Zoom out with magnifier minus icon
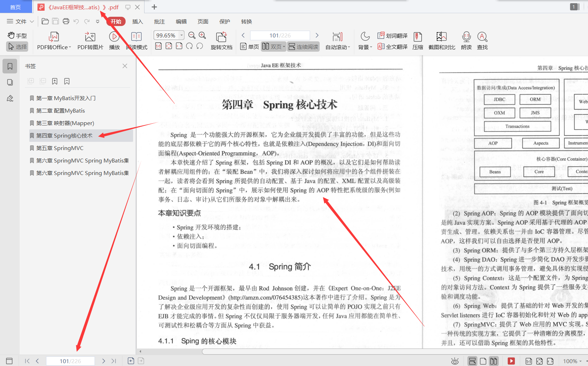This screenshot has width=588, height=366. click(192, 35)
